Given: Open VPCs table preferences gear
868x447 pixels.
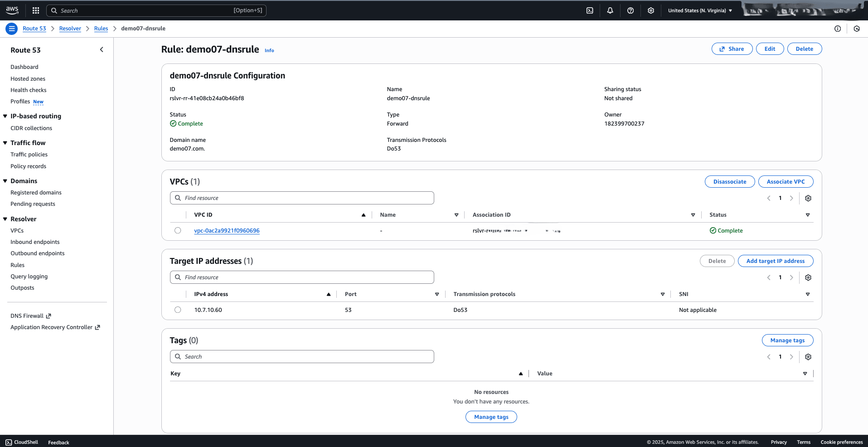Looking at the screenshot, I should 808,198.
